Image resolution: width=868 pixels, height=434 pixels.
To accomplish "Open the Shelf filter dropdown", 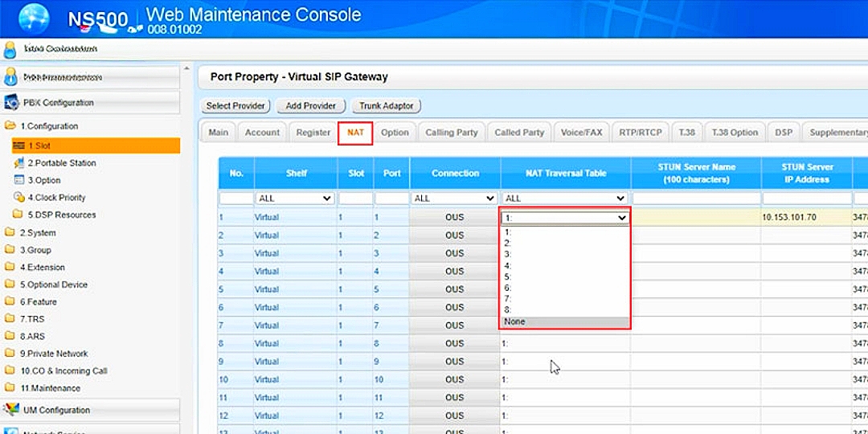I will [294, 199].
